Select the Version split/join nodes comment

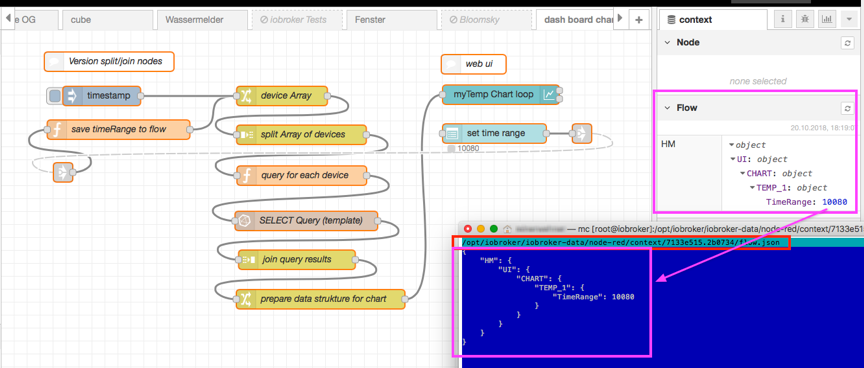(109, 62)
